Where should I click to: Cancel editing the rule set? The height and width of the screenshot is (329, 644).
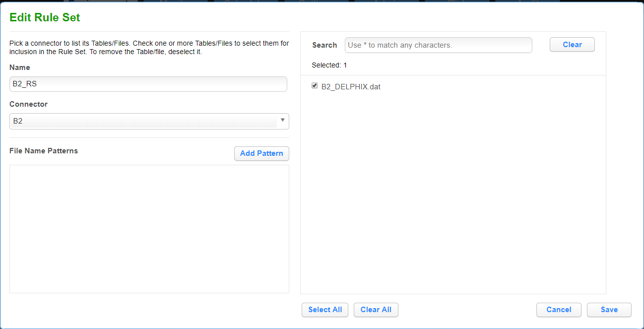coord(559,310)
